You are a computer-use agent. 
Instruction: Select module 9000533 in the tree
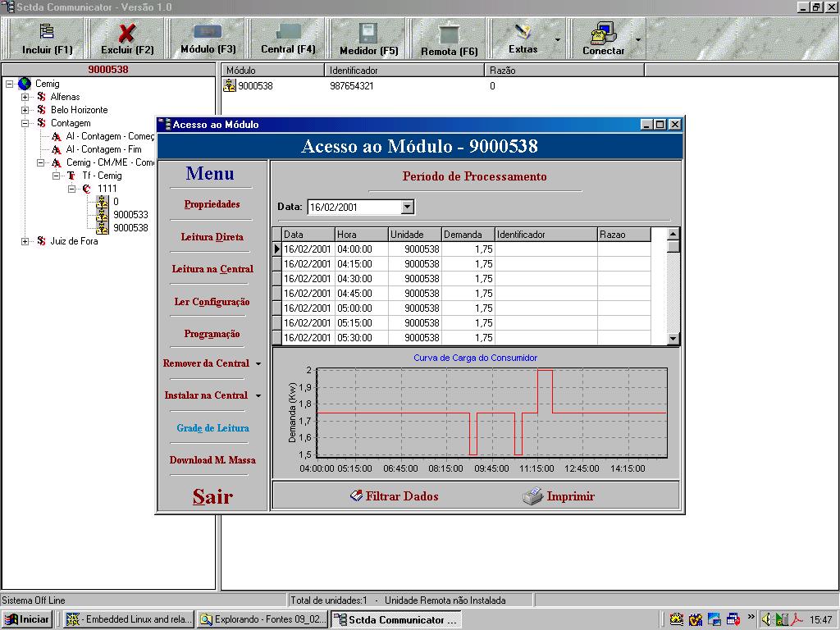[130, 215]
